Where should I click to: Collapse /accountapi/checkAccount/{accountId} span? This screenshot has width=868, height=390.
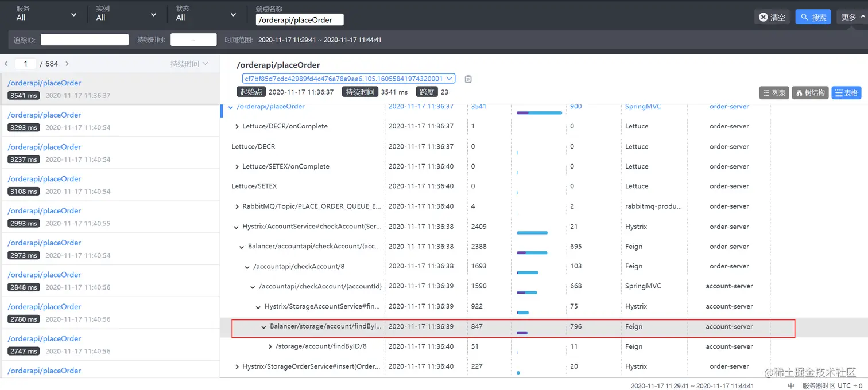coord(253,287)
